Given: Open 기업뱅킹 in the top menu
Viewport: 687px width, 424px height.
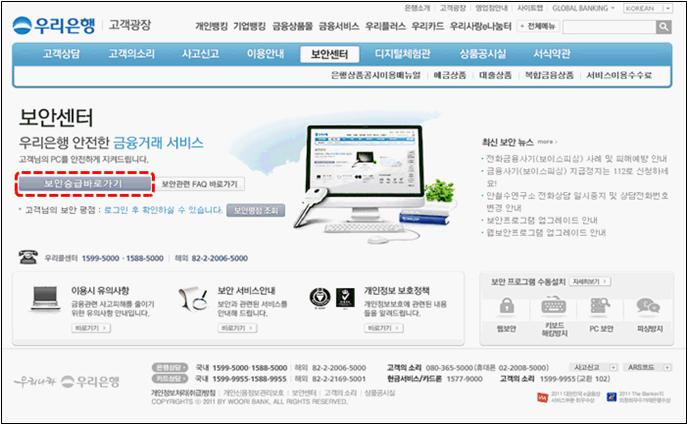Looking at the screenshot, I should 249,27.
